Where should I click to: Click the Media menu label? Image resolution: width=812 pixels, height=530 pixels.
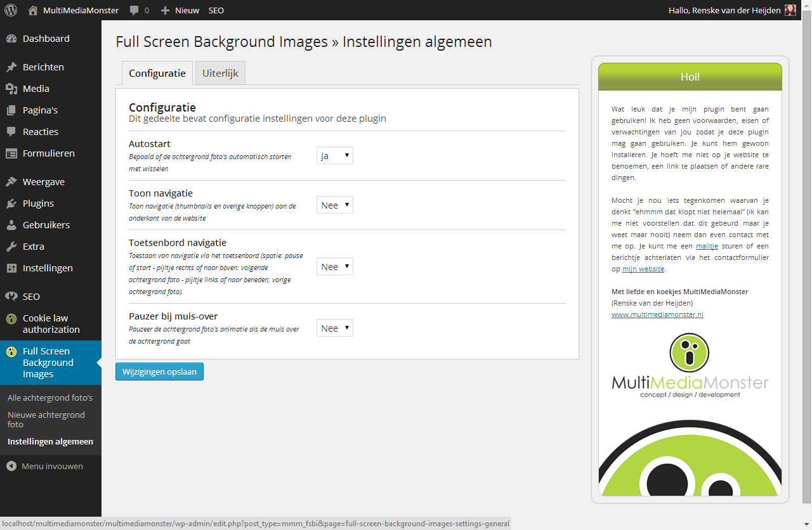(36, 89)
